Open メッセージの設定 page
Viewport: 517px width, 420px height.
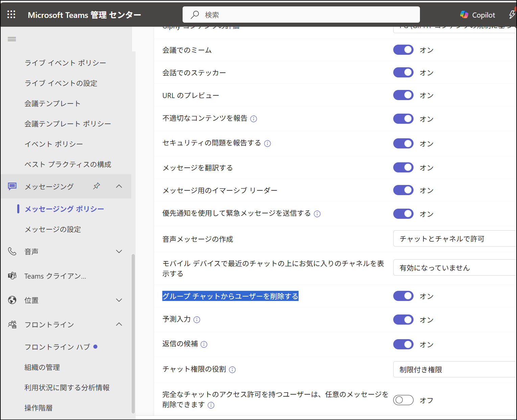coord(53,229)
